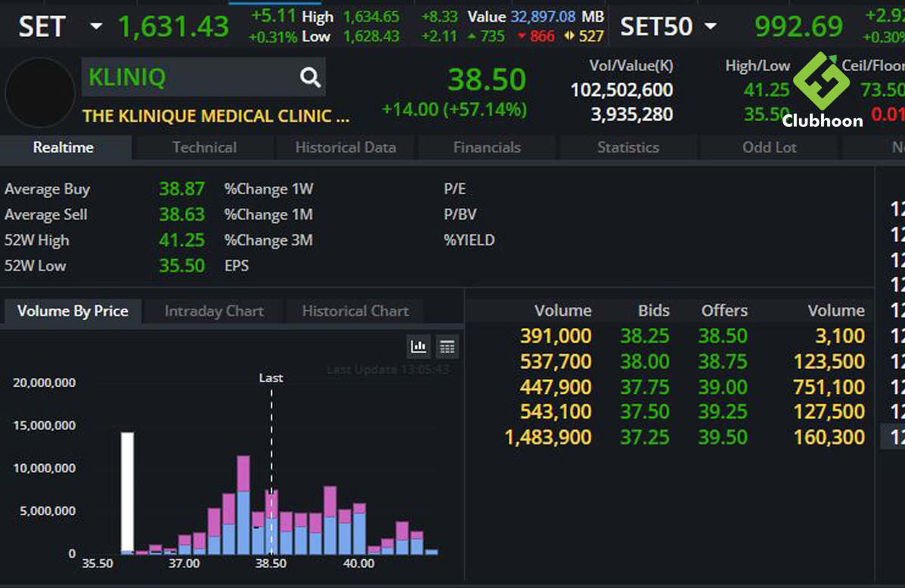Click the +14.00 (+57.14%) price change

tap(454, 109)
